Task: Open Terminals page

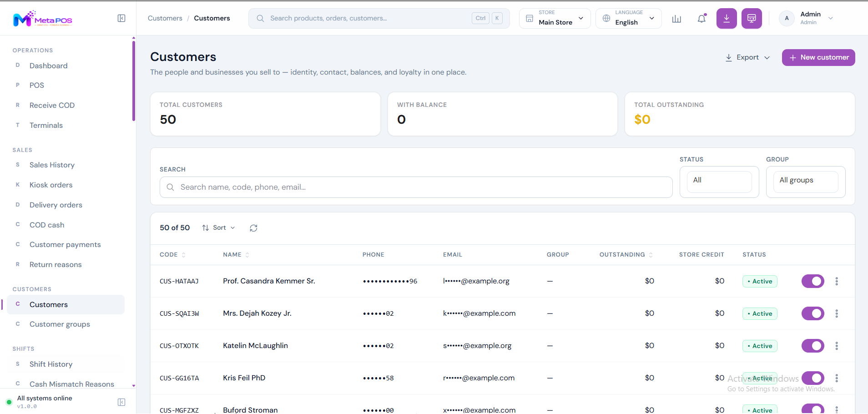Action: point(66,126)
